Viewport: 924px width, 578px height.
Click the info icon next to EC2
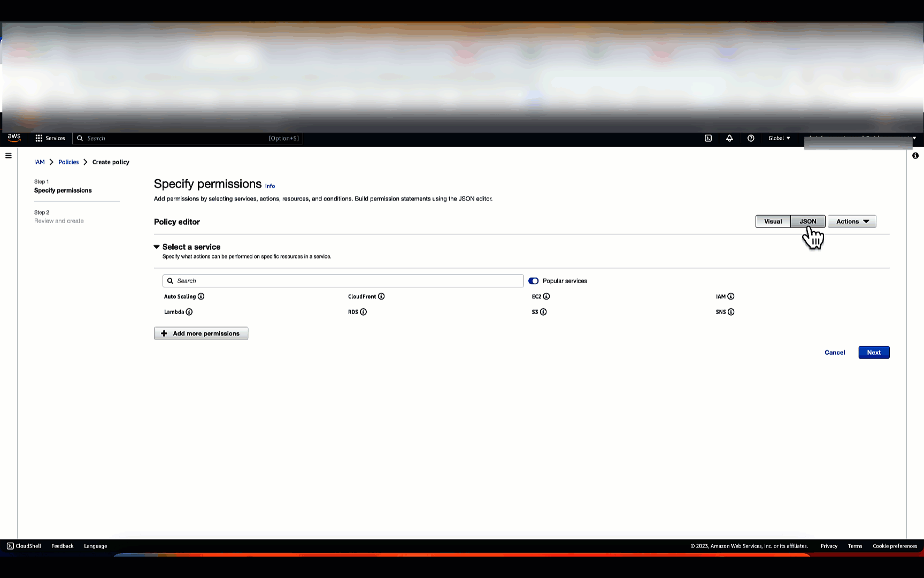pos(546,296)
